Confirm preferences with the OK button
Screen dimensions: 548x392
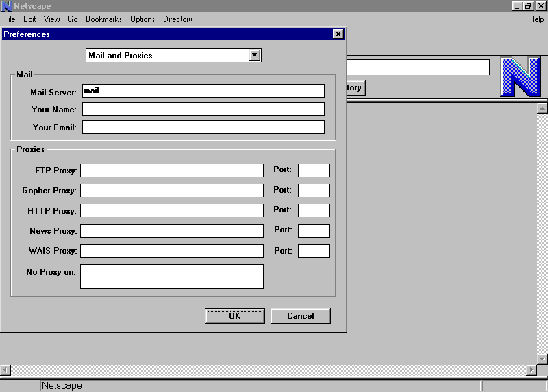pyautogui.click(x=234, y=316)
